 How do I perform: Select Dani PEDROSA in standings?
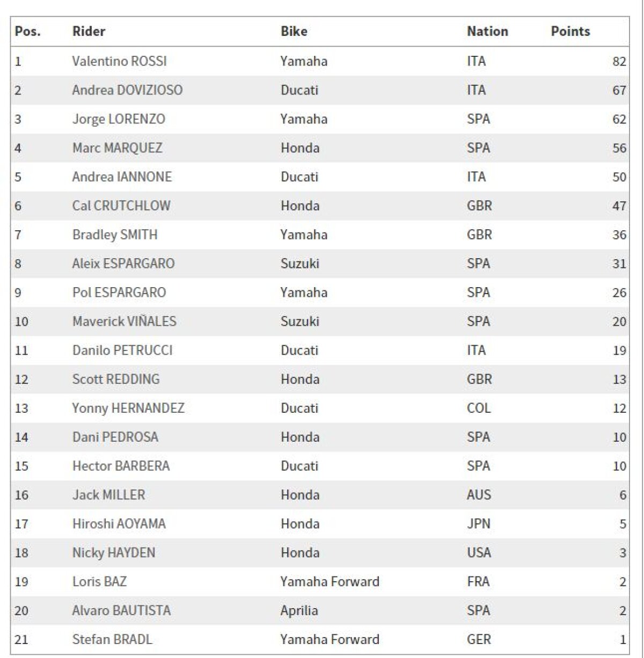point(115,437)
